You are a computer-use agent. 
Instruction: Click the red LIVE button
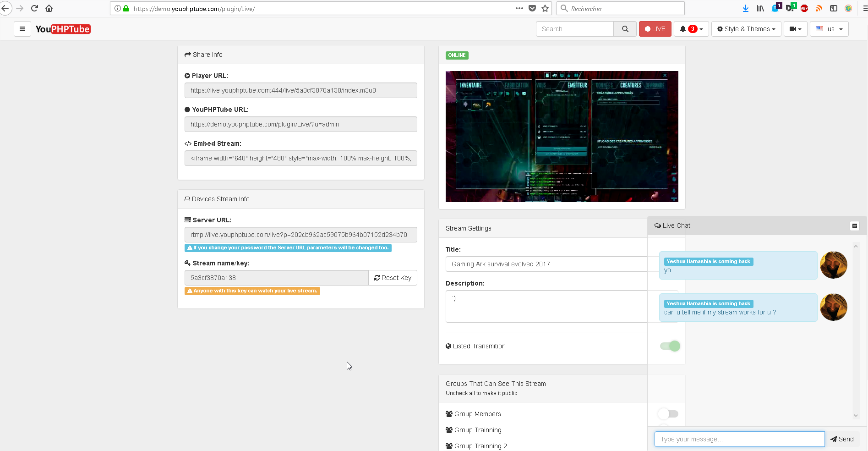click(x=655, y=29)
